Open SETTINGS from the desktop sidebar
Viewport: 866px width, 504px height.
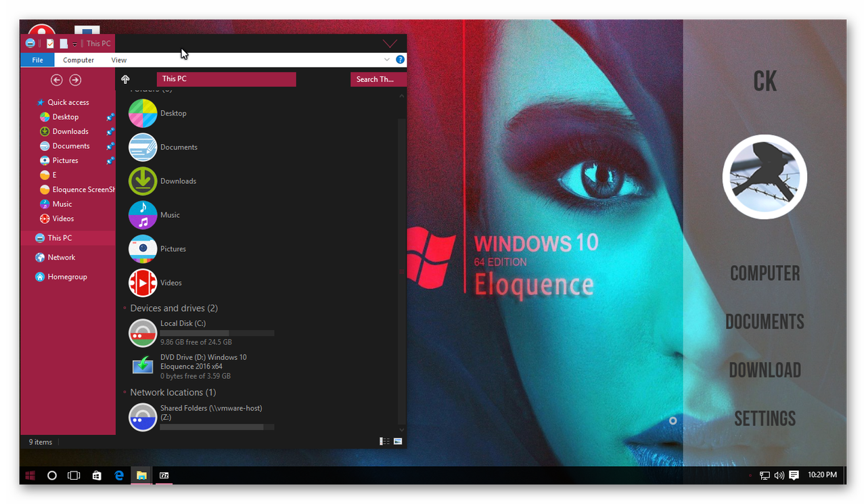[x=765, y=418]
